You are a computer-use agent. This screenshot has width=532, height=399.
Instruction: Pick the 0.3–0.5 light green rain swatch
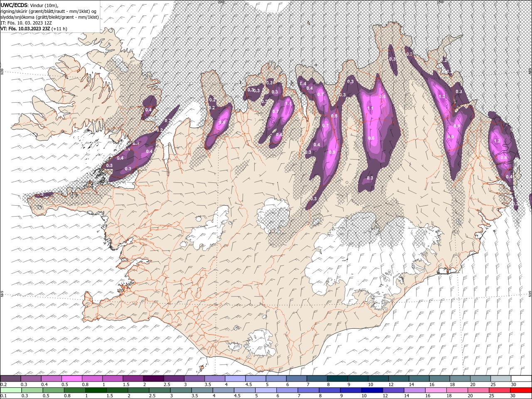tap(32, 390)
